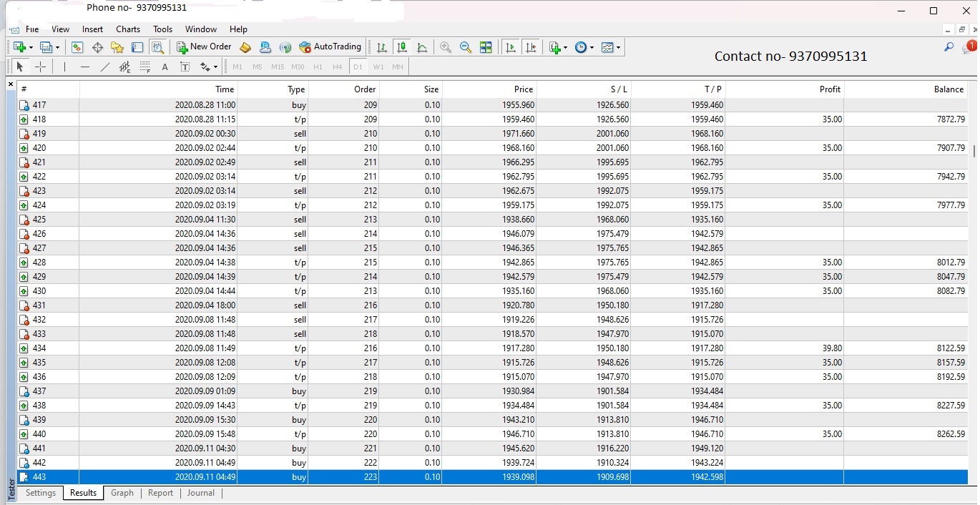Switch to the Graph tab

tap(122, 493)
